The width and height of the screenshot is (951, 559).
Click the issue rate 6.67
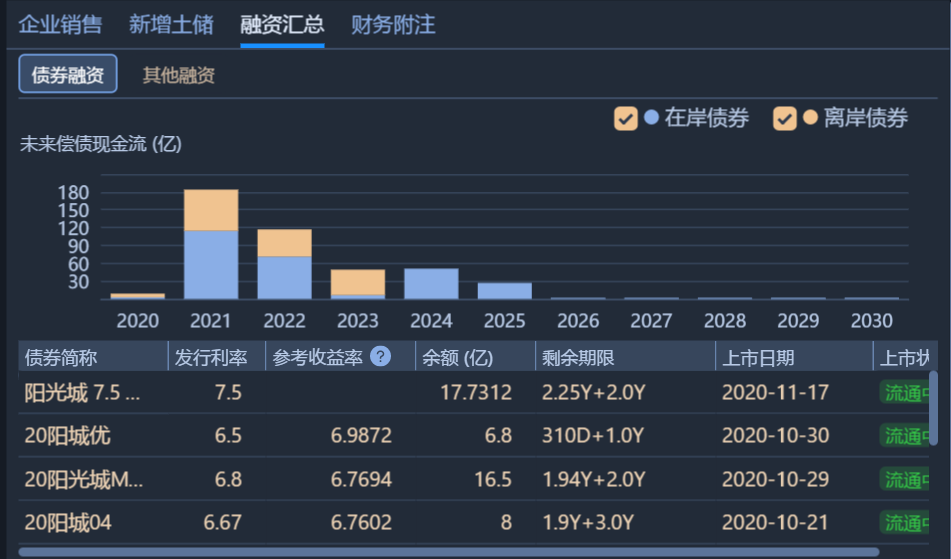[223, 523]
